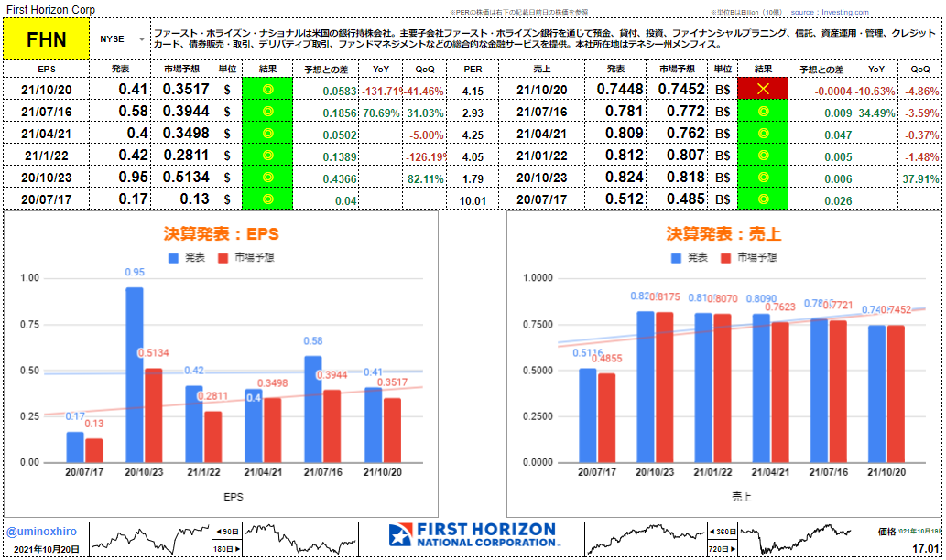Image resolution: width=946 pixels, height=560 pixels.
Task: Open the 180-day price sparkline chart
Action: pos(300,539)
